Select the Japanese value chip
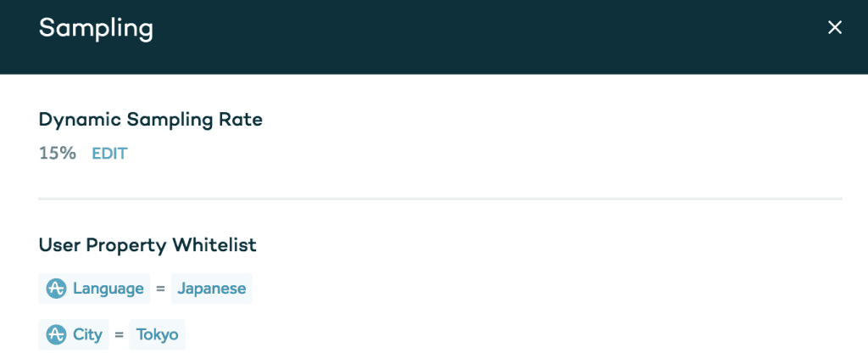 click(211, 289)
